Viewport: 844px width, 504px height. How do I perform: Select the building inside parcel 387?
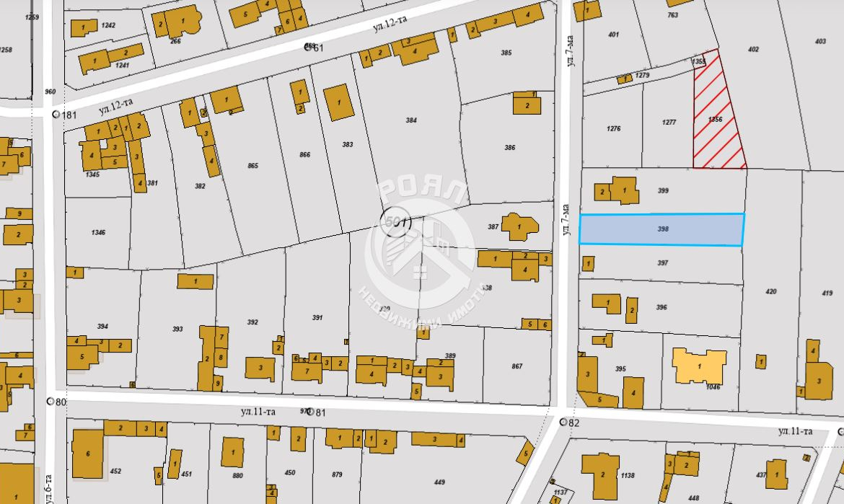coord(519,227)
